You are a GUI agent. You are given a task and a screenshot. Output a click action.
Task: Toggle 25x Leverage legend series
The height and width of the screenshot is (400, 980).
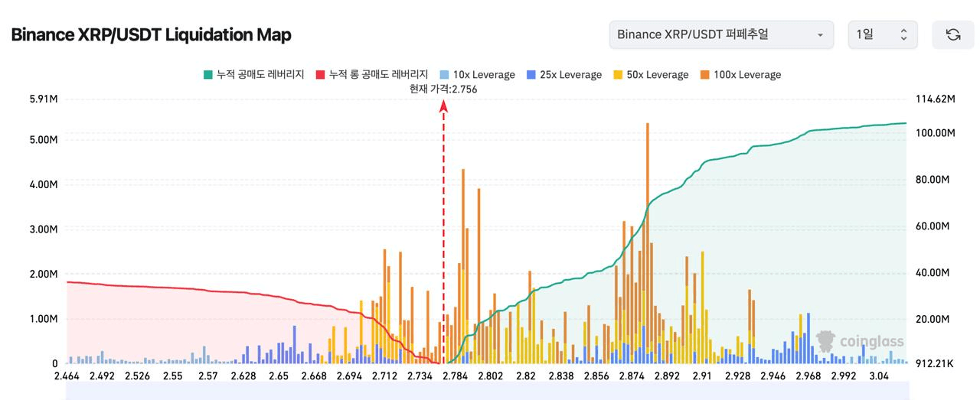563,74
